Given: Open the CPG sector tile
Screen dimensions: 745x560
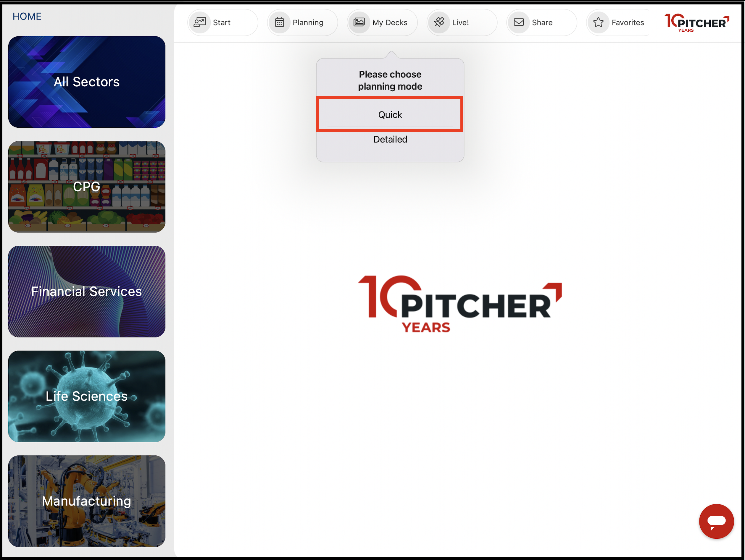Looking at the screenshot, I should 87,187.
